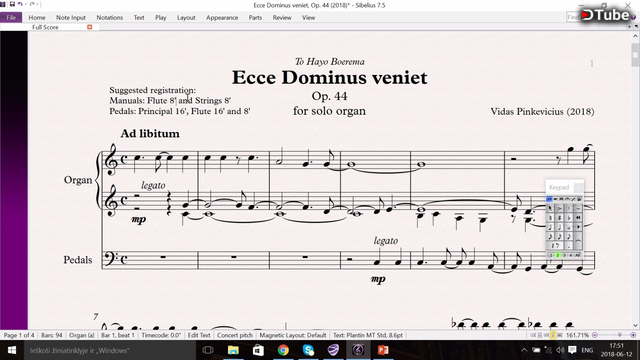Toggle staccato dot on the Keypad
The image size is (640, 360).
[569, 208]
